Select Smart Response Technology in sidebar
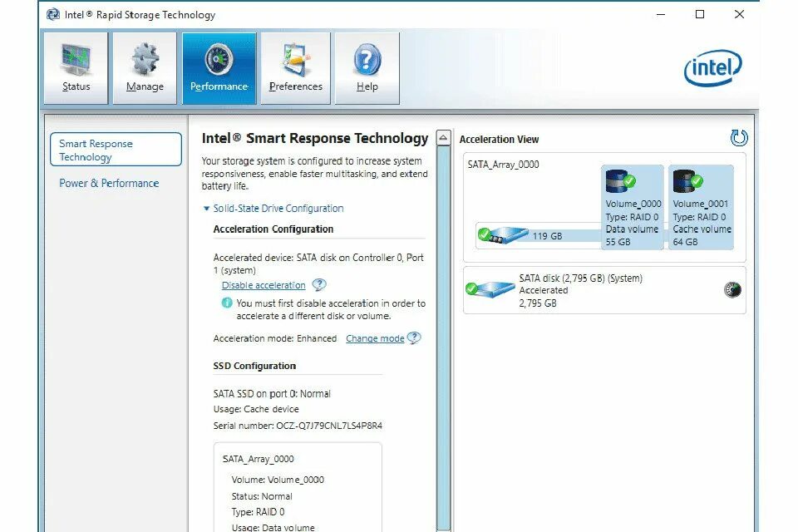Image resolution: width=798 pixels, height=532 pixels. coord(116,150)
